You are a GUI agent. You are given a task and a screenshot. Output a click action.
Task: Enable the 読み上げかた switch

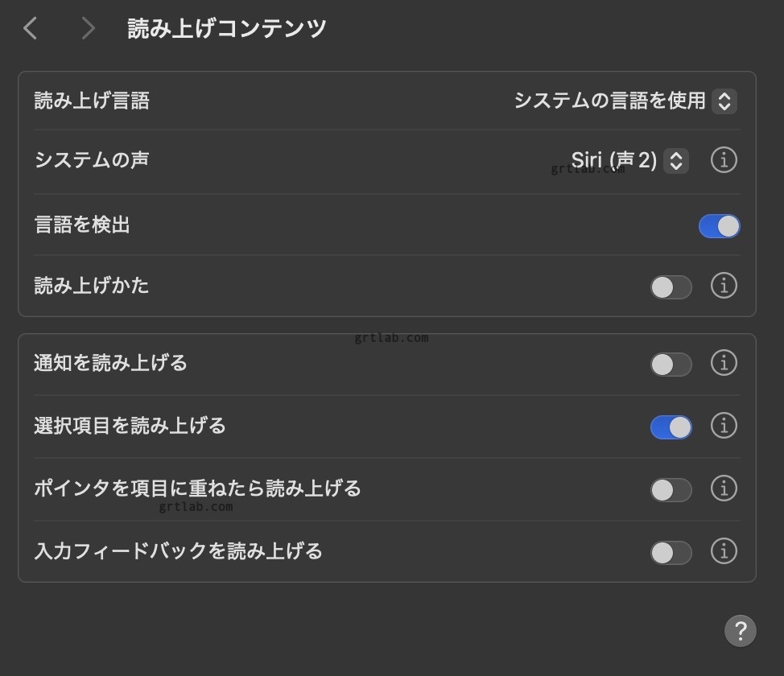pyautogui.click(x=671, y=287)
